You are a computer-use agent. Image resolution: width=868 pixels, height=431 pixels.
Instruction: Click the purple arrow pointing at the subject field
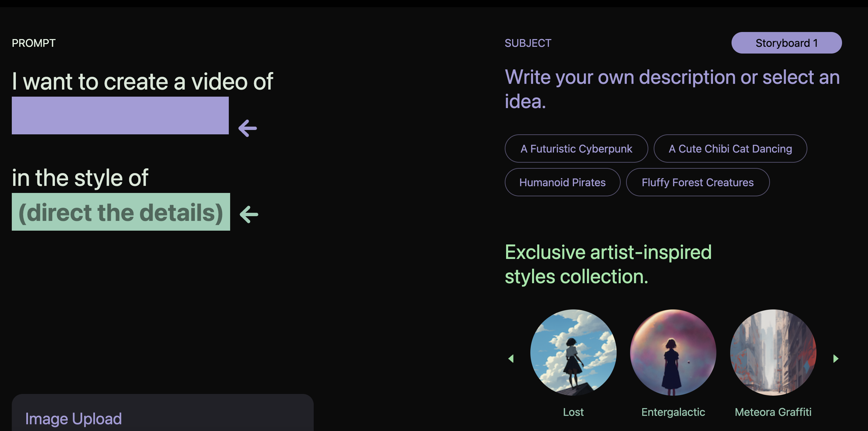(248, 128)
